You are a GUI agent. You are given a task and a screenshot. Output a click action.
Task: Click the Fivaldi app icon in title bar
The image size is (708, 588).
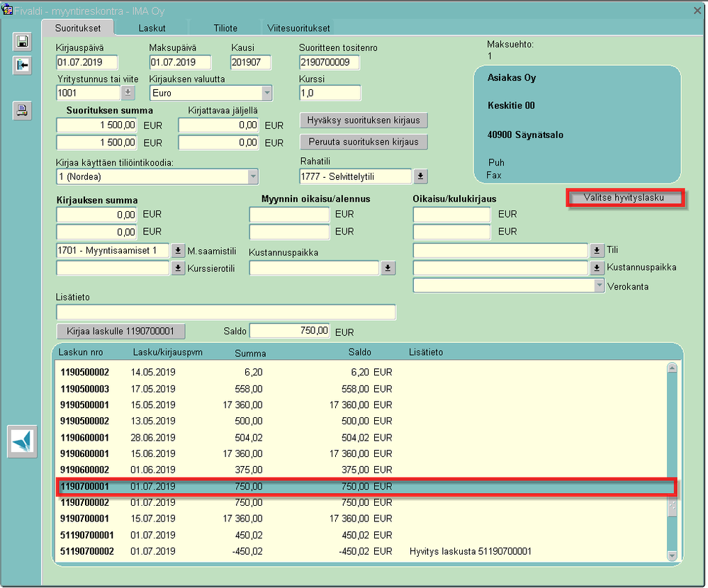(x=7, y=10)
